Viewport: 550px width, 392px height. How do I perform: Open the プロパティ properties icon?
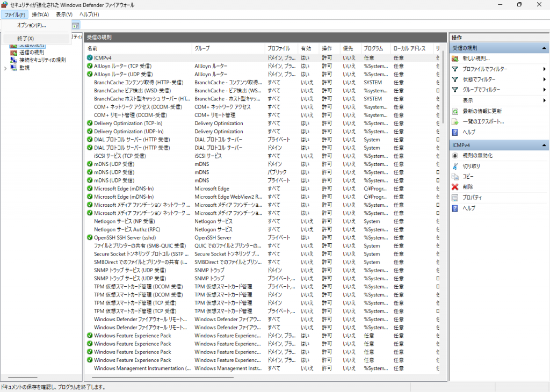455,198
